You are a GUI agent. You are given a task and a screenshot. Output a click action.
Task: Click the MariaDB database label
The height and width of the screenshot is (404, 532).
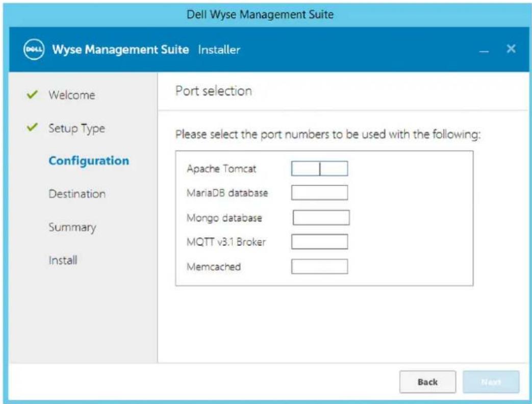pyautogui.click(x=227, y=193)
